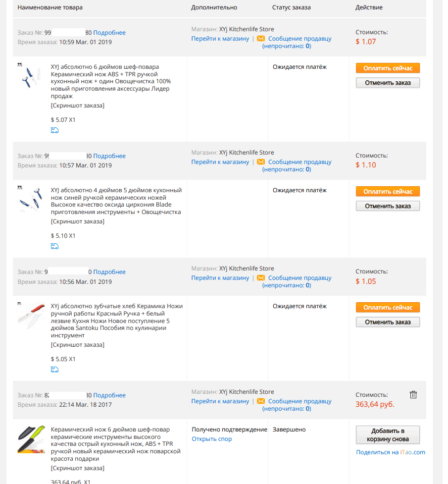Add the completed knife order to cart again
This screenshot has width=448, height=484.
[388, 435]
